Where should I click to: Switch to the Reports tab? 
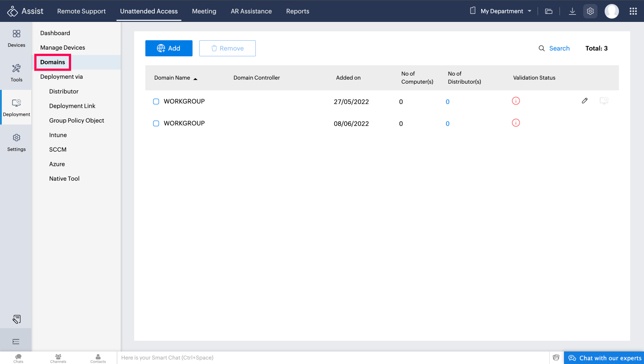coord(297,11)
